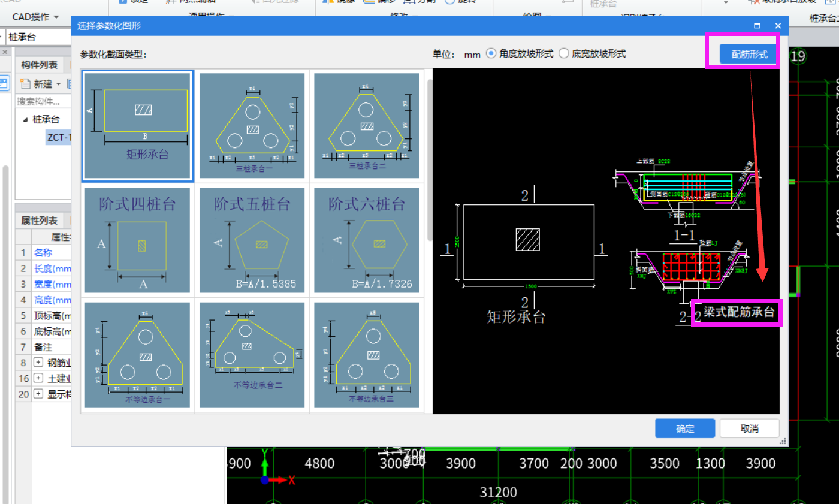Image resolution: width=839 pixels, height=504 pixels.
Task: Select the ZCT-1 component in the tree
Action: pos(59,137)
